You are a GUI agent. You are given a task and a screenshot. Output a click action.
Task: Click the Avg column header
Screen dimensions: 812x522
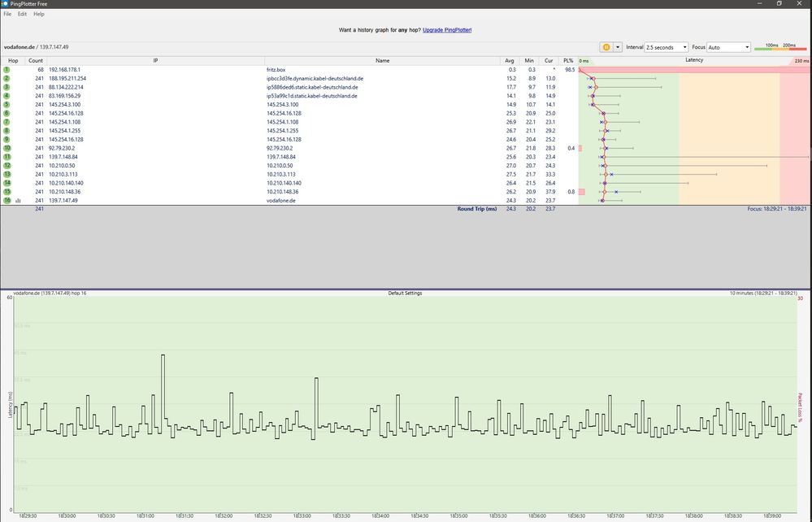click(510, 61)
